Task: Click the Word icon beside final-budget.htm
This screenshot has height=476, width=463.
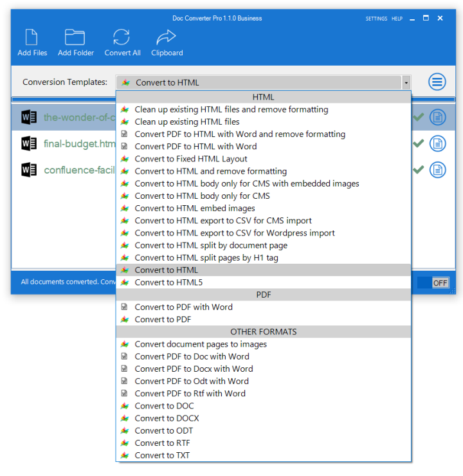Action: click(29, 143)
